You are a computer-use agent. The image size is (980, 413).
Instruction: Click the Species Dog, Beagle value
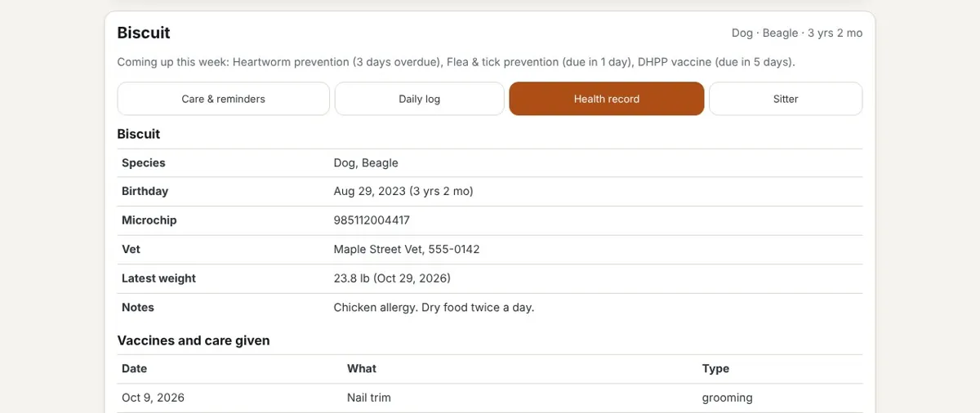pyautogui.click(x=366, y=162)
